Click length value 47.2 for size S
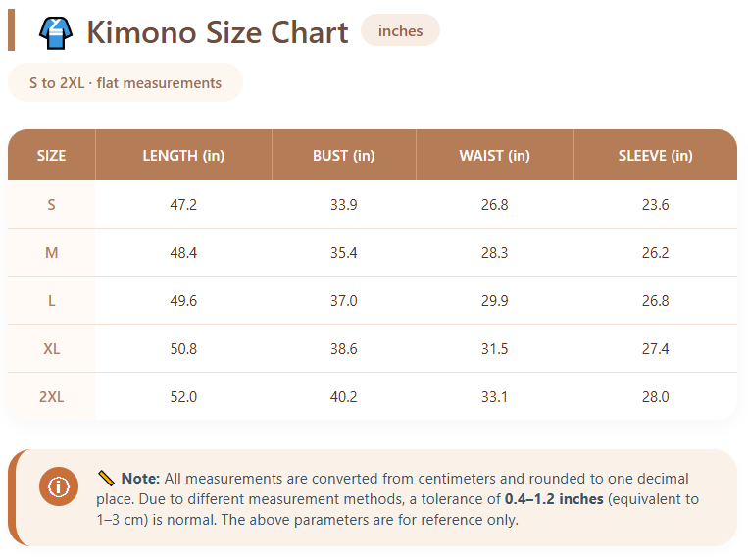The image size is (748, 560). pos(183,205)
